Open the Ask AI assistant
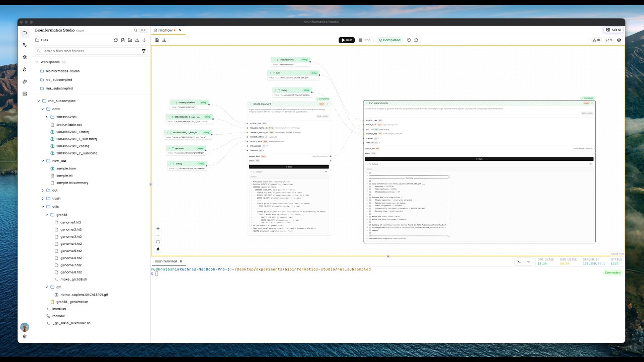Viewport: 644px width, 362px height. coord(613,30)
